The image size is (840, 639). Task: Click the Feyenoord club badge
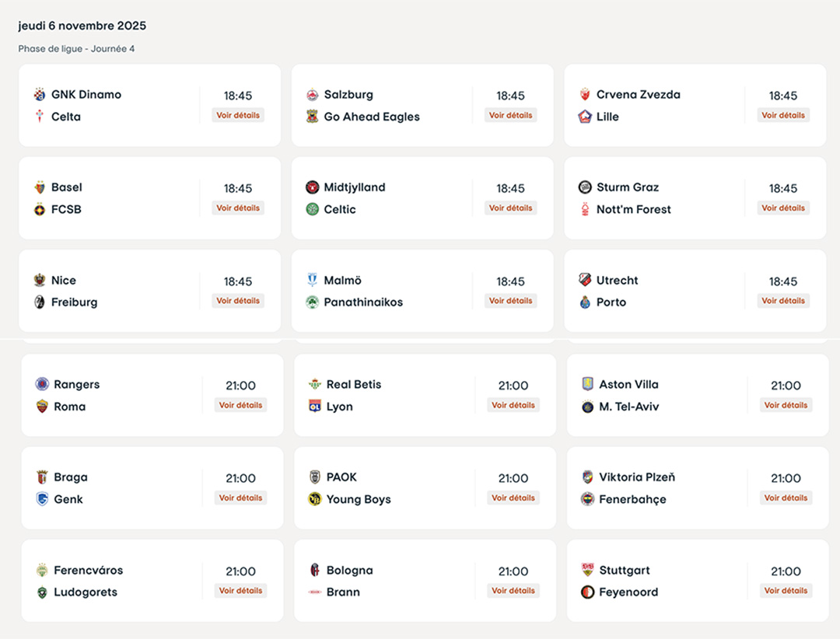point(588,592)
